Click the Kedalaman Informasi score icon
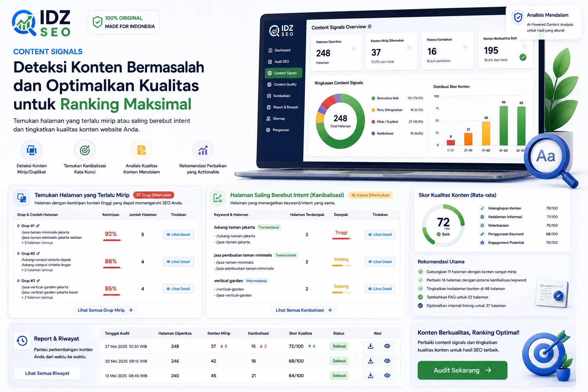Screen dimensions: 588x392 coord(482,217)
